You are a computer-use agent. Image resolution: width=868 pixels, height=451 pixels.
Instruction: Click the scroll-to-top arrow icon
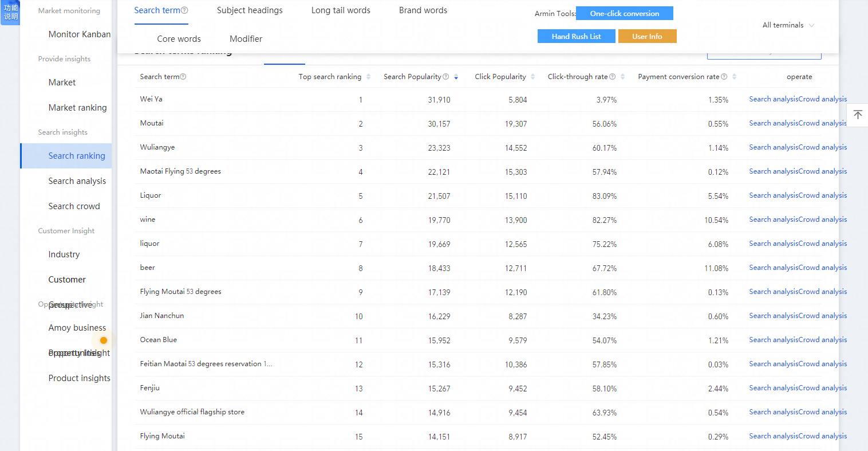tap(858, 115)
